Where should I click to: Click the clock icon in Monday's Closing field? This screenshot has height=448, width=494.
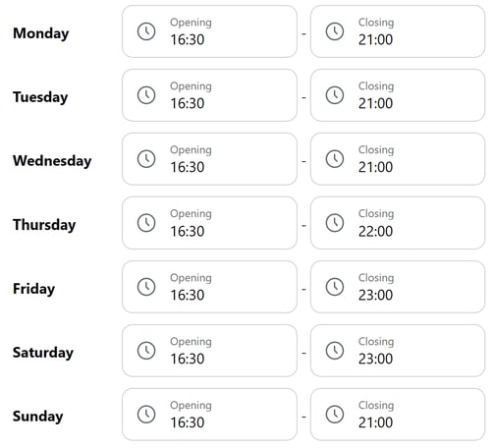point(335,31)
